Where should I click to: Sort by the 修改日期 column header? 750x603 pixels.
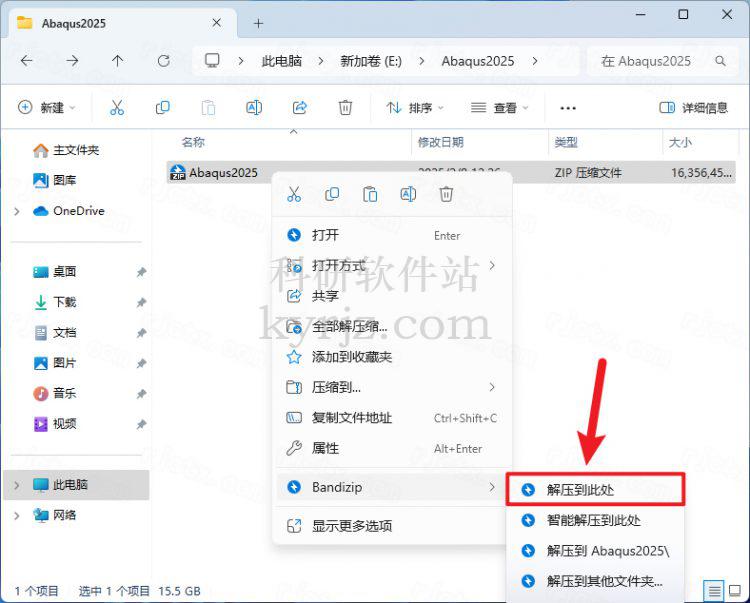pos(441,142)
